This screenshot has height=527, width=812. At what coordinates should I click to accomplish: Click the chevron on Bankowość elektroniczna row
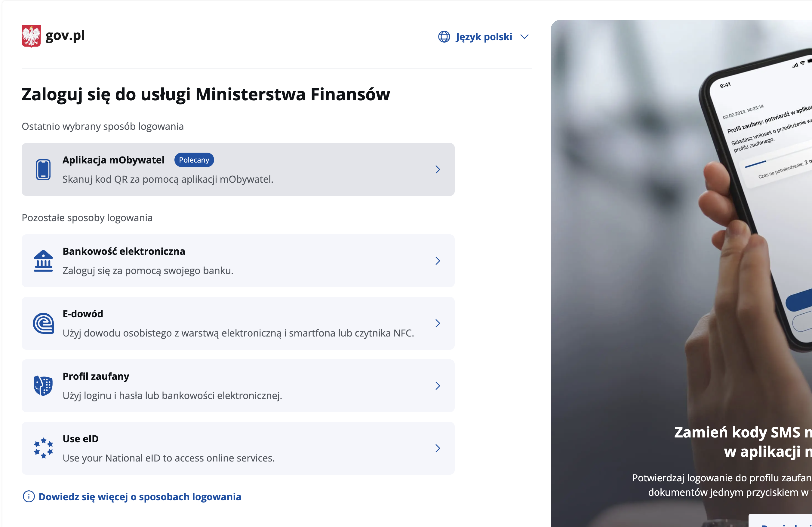tap(438, 261)
